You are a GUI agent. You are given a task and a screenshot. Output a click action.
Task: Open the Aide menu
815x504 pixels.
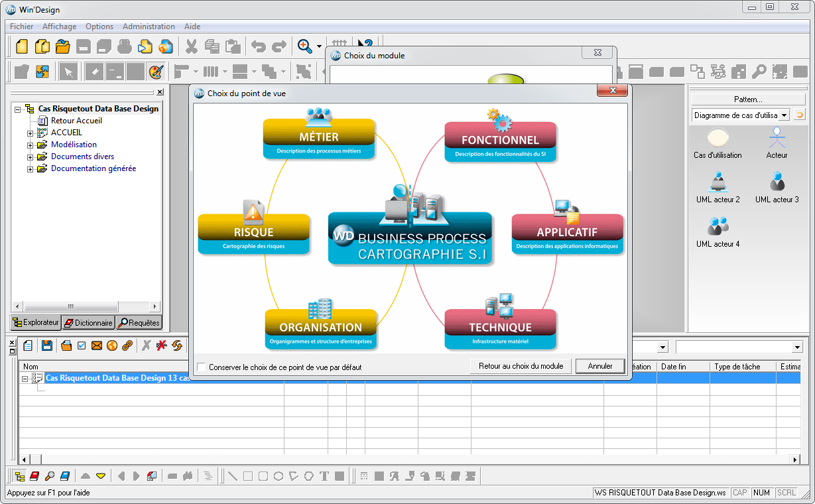pyautogui.click(x=192, y=27)
